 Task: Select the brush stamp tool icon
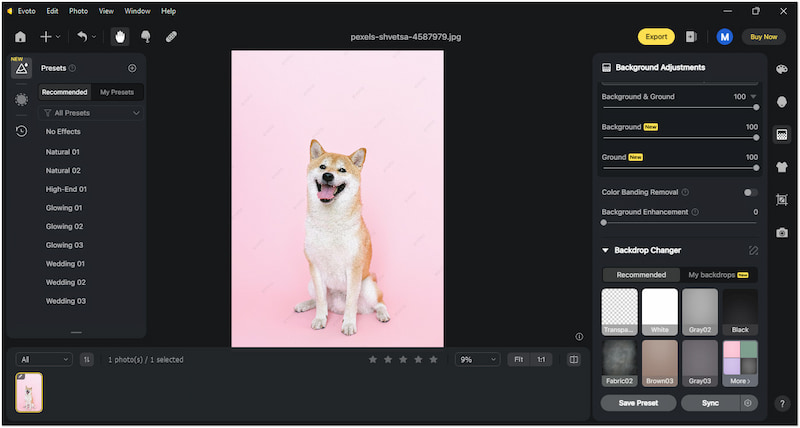click(x=145, y=37)
